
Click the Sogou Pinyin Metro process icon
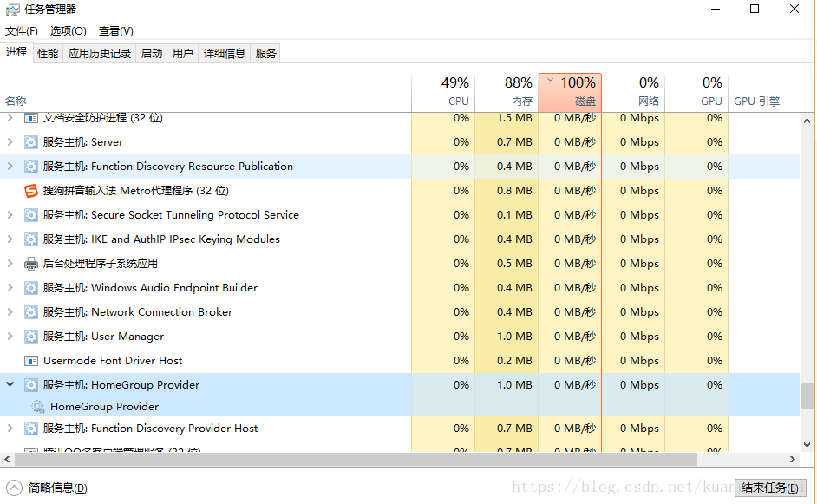point(31,191)
